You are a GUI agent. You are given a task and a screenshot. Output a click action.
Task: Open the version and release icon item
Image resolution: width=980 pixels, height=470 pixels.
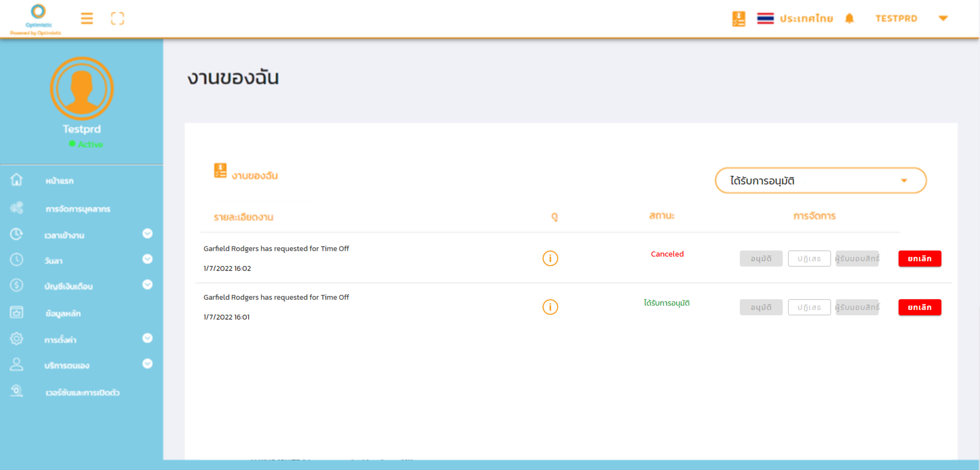16,391
